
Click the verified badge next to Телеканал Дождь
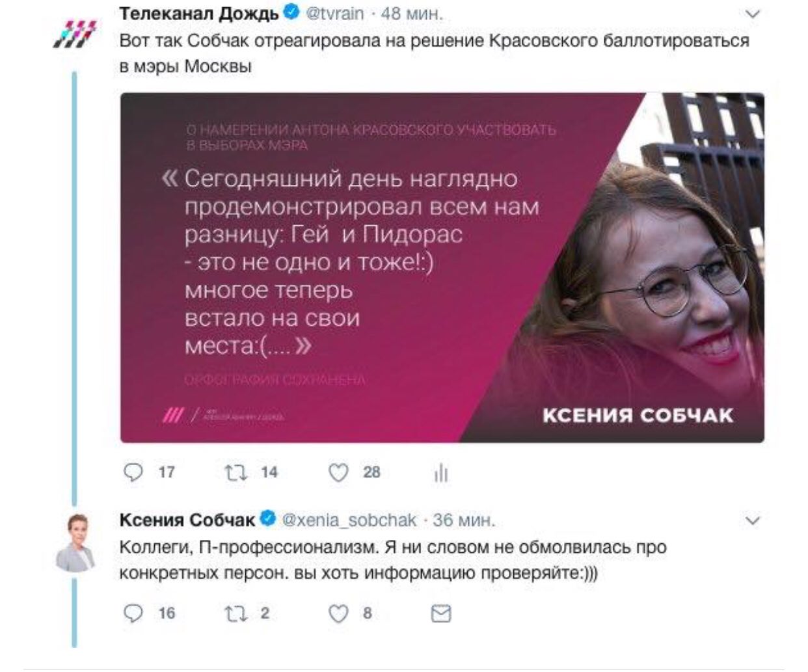[x=292, y=13]
